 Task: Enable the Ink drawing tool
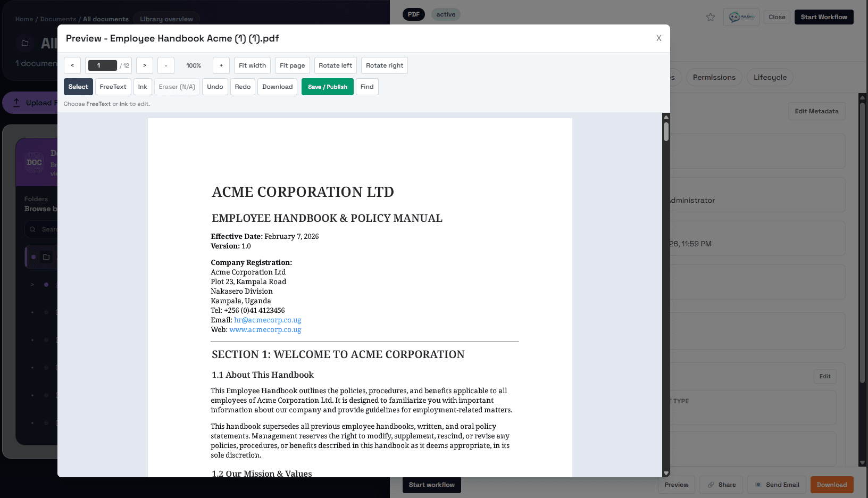(143, 87)
